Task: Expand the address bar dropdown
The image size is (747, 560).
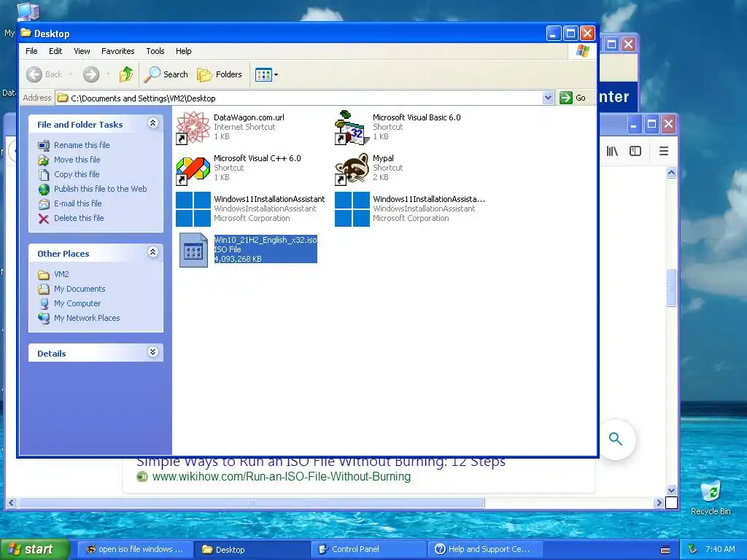Action: [x=549, y=98]
